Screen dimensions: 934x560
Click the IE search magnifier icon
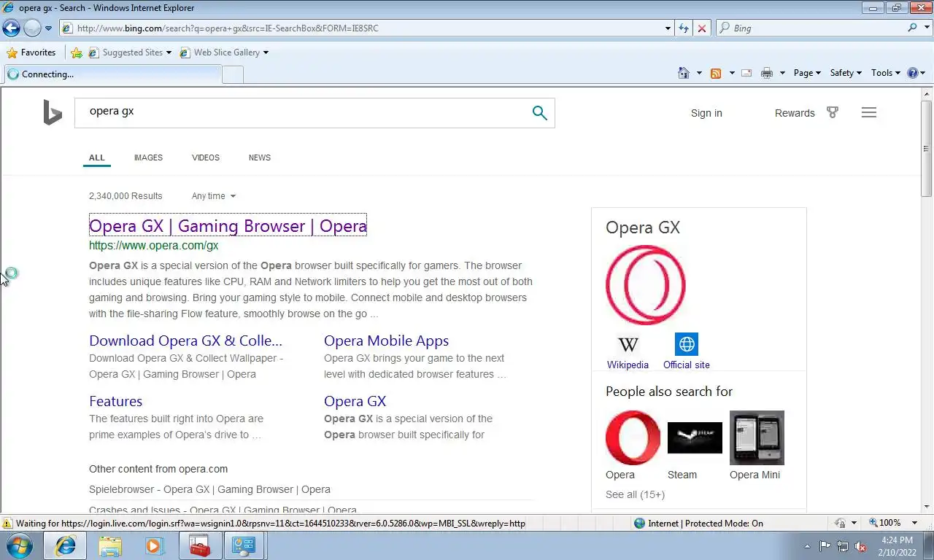point(913,28)
